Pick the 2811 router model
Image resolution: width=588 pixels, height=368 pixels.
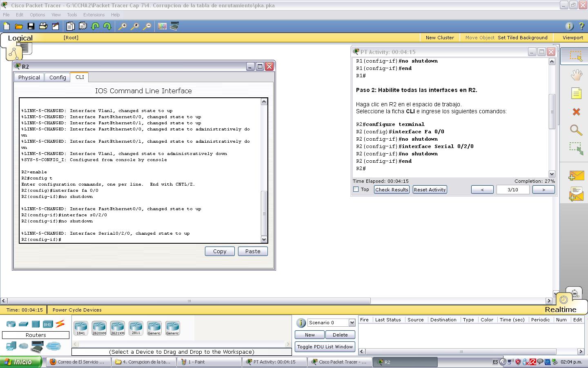(x=136, y=328)
